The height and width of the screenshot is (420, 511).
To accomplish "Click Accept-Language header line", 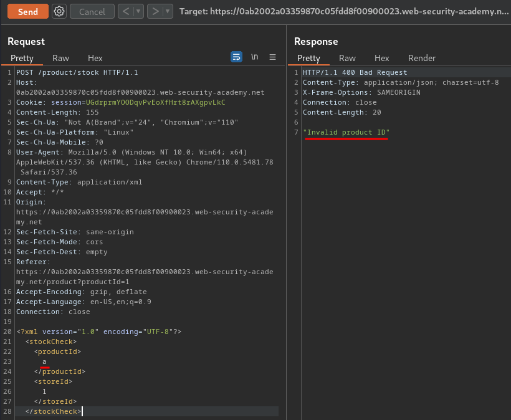I will pos(84,302).
